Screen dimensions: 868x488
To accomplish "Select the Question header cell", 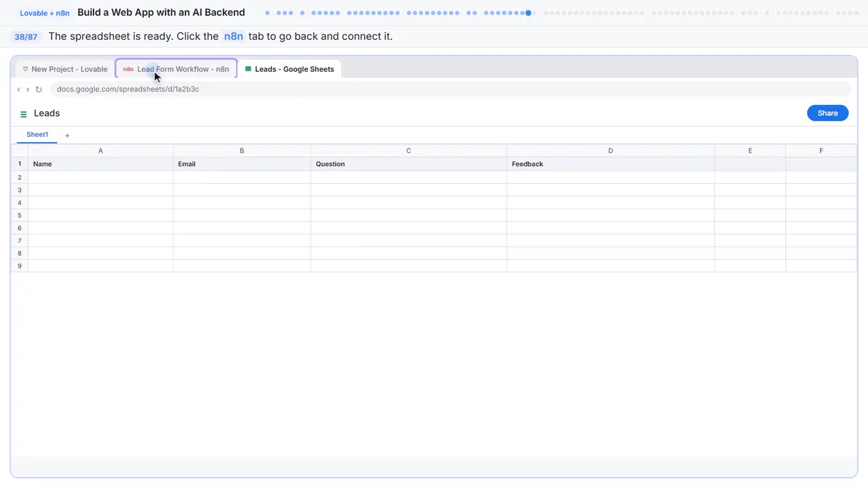I will (x=409, y=164).
